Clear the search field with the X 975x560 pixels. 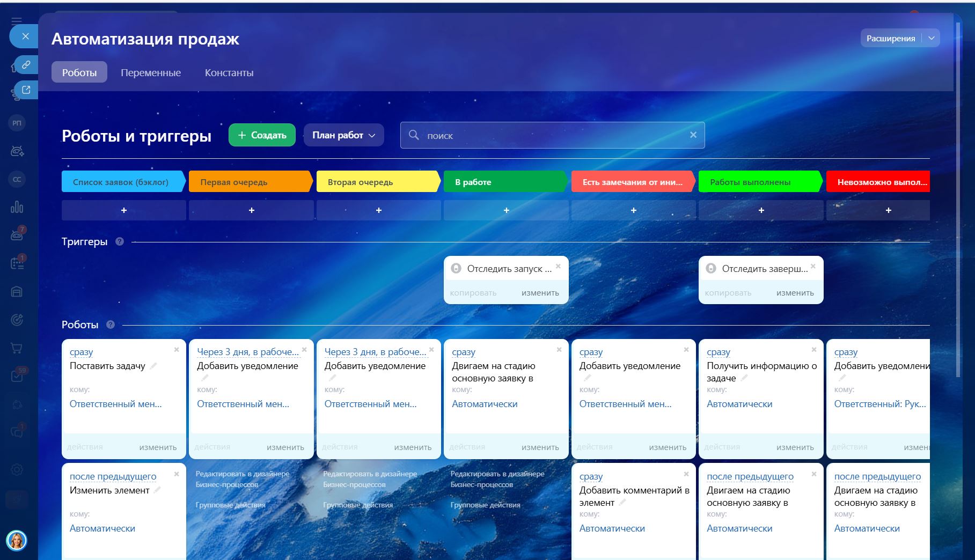pos(693,135)
